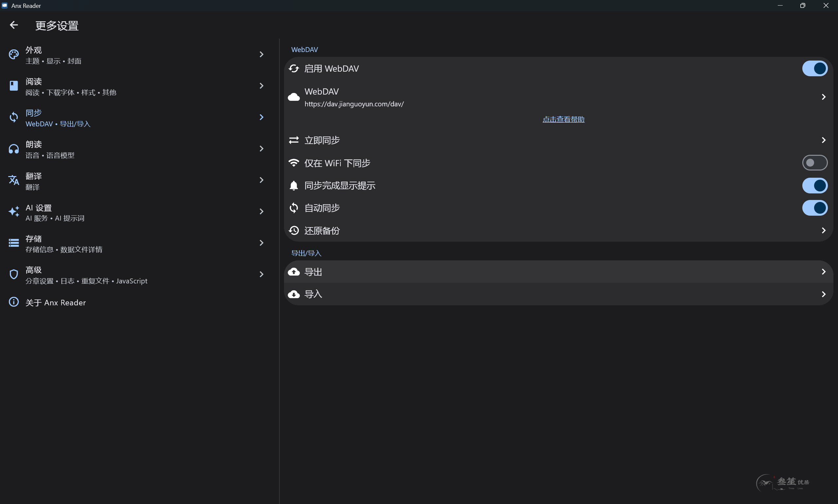This screenshot has height=504, width=838.
Task: Turn off 同步完成显示提示 switch
Action: (x=814, y=186)
